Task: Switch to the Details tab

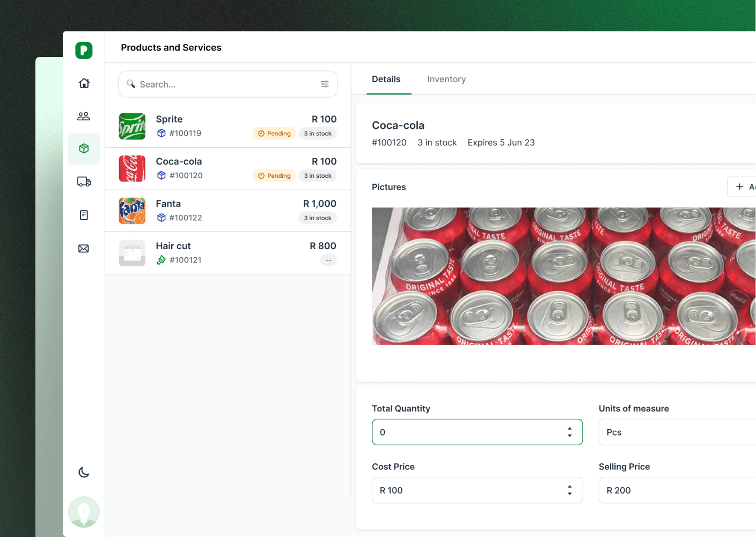Action: (386, 79)
